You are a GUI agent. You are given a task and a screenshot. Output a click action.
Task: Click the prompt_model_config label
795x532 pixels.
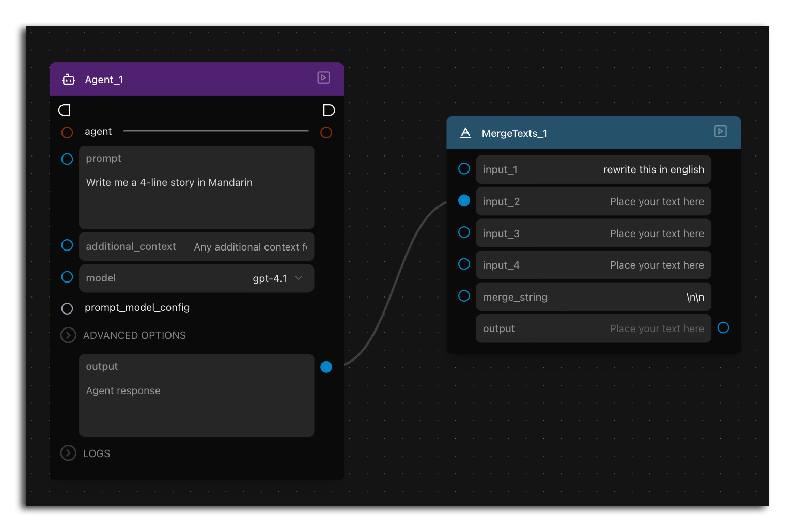137,307
